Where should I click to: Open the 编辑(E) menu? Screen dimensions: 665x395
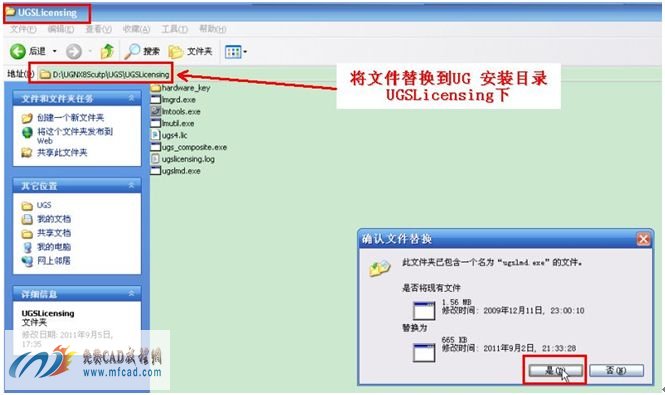coord(61,29)
